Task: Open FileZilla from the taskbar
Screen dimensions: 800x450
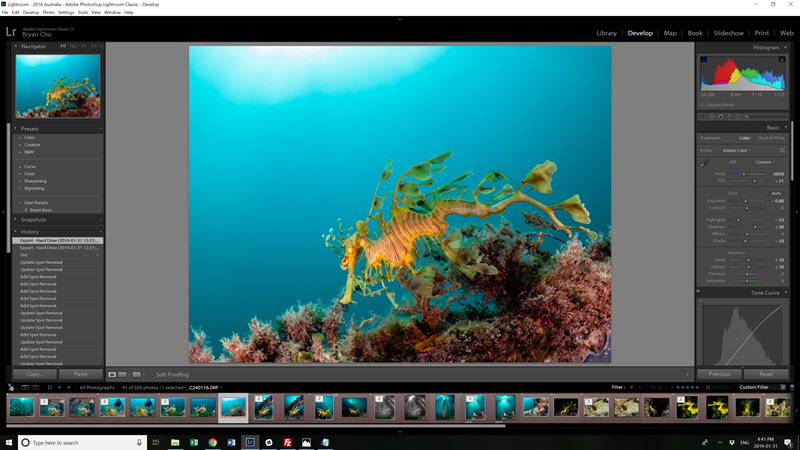Action: point(288,442)
